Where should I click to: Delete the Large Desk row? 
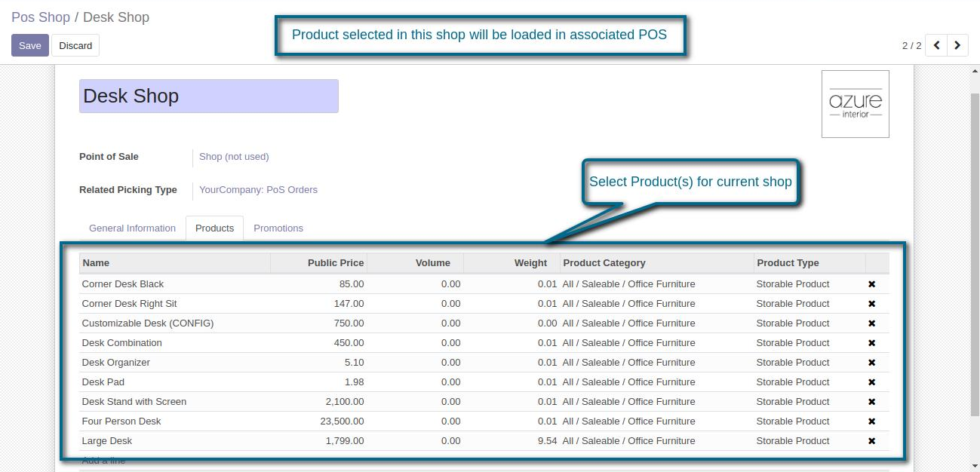871,441
